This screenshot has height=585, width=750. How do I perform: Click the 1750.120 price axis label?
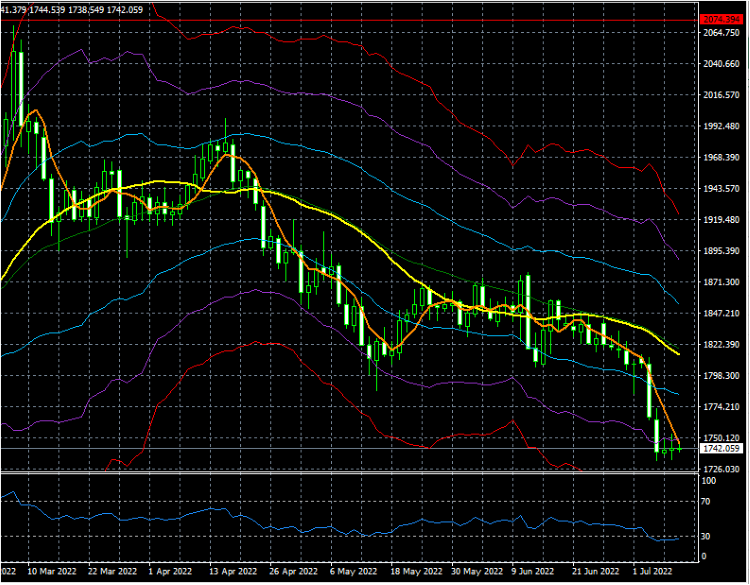coord(721,438)
